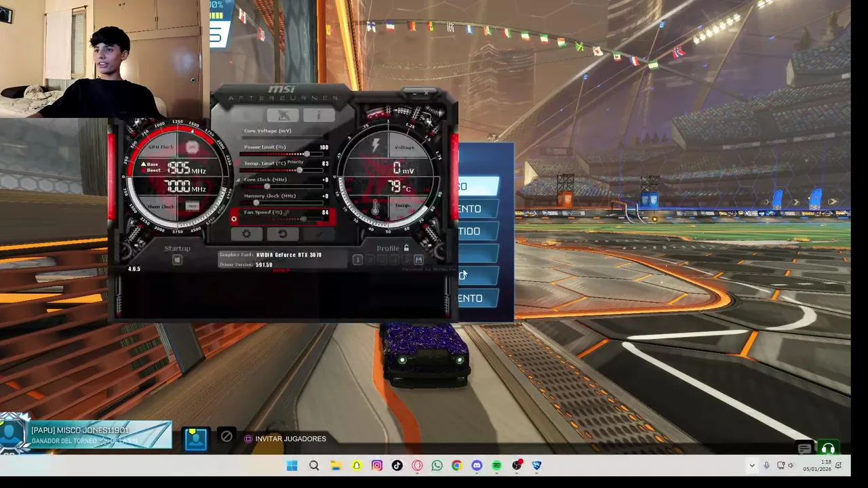Viewport: 868px width, 488px height.
Task: Apply settings with the checkmark button
Action: (x=319, y=234)
